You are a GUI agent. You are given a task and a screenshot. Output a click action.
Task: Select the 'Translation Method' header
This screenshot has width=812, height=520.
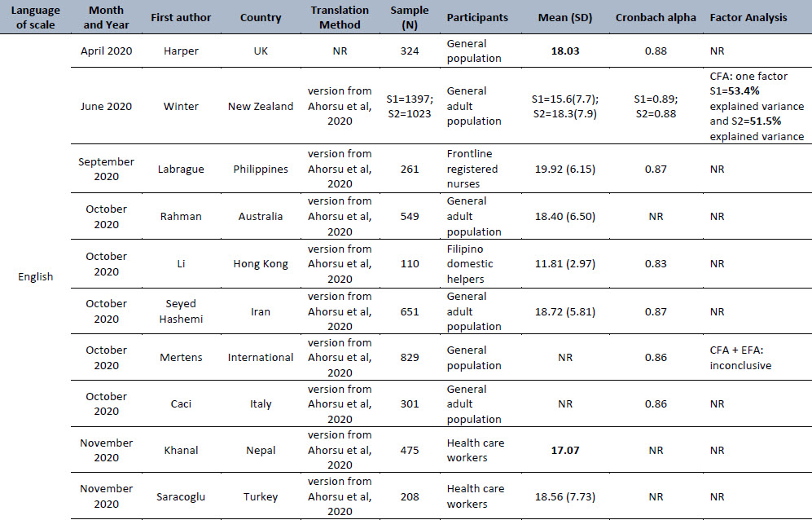340,17
